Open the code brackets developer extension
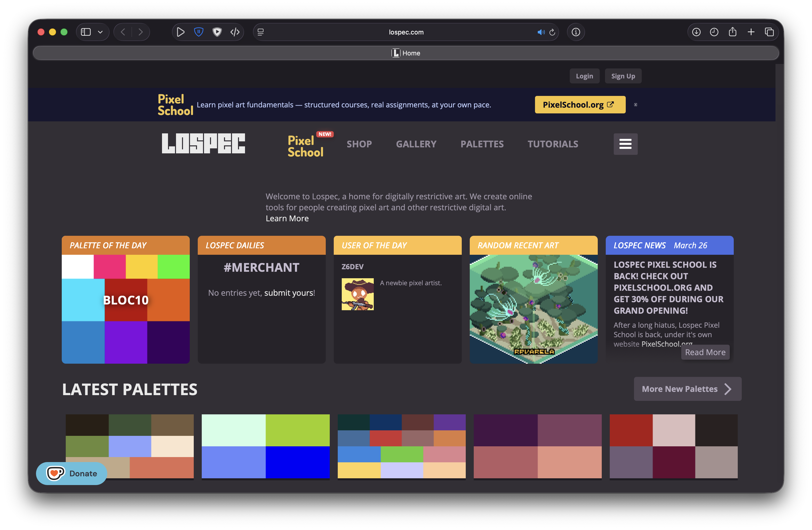Screen dimensions: 812x530 click(x=235, y=32)
